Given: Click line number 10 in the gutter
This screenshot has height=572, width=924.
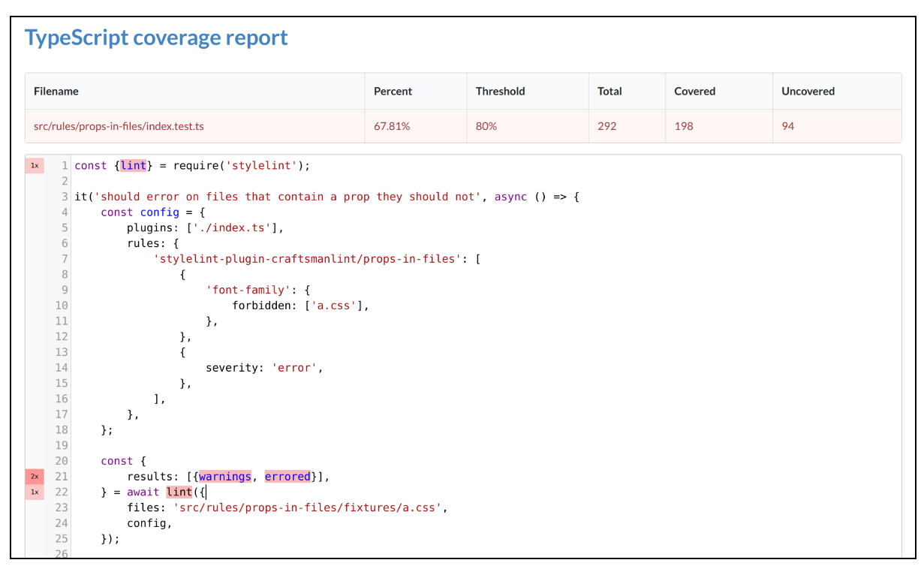Looking at the screenshot, I should [x=62, y=306].
